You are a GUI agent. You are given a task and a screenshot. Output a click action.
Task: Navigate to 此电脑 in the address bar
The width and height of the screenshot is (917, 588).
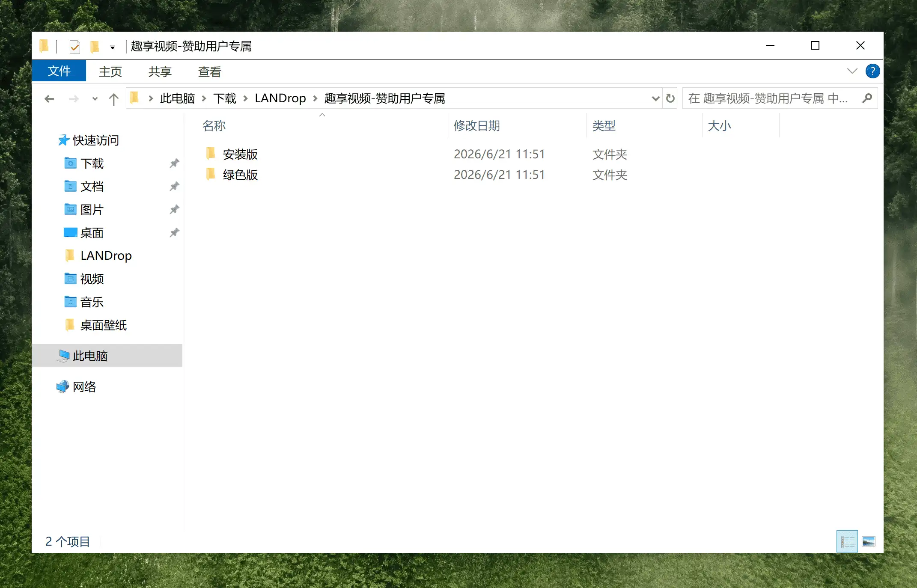point(177,98)
